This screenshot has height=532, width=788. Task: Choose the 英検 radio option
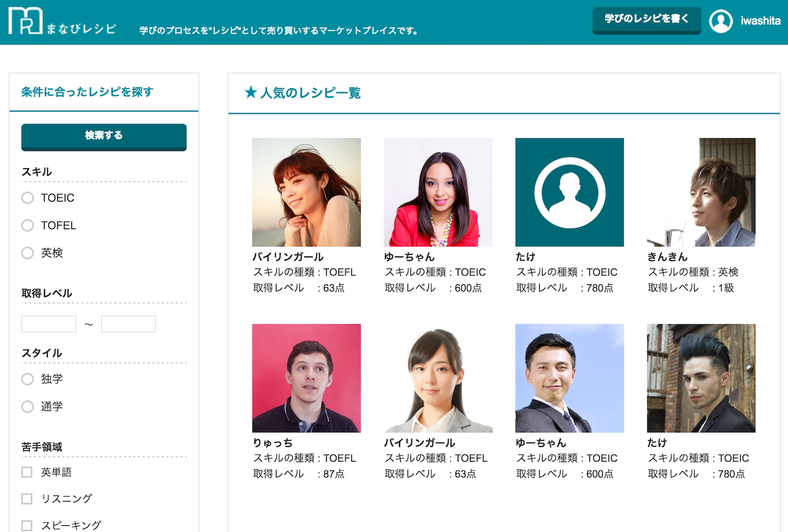[28, 253]
